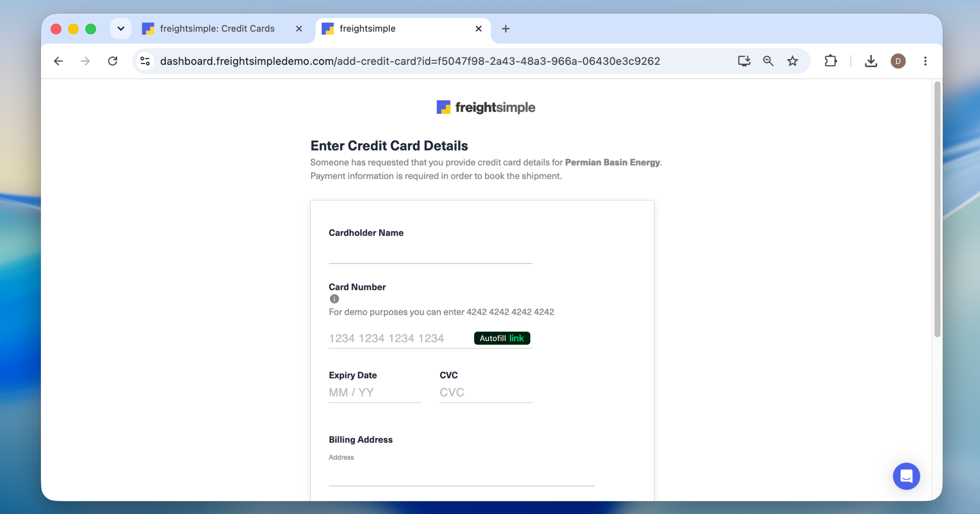Install app icon in address bar
The width and height of the screenshot is (980, 514).
tap(744, 61)
